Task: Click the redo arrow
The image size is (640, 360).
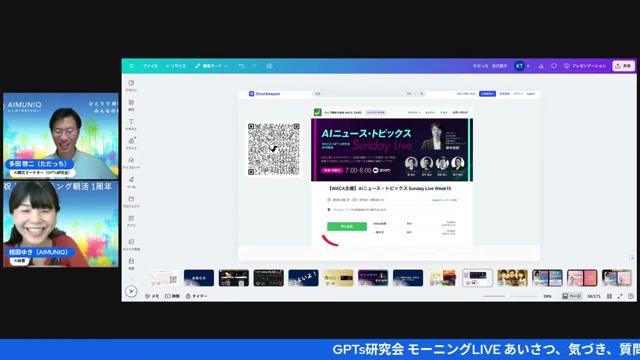Action: (255, 66)
